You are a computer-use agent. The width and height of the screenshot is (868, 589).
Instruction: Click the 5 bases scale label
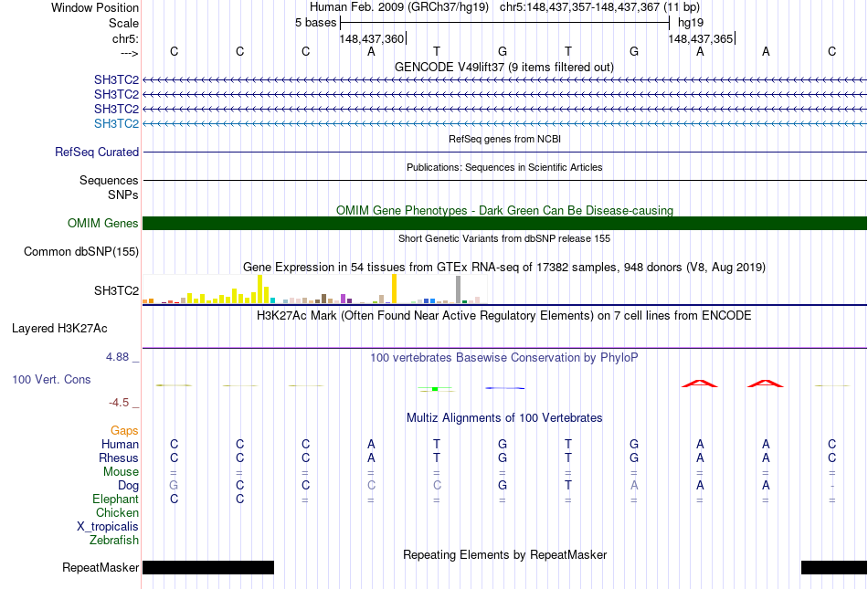click(x=315, y=23)
